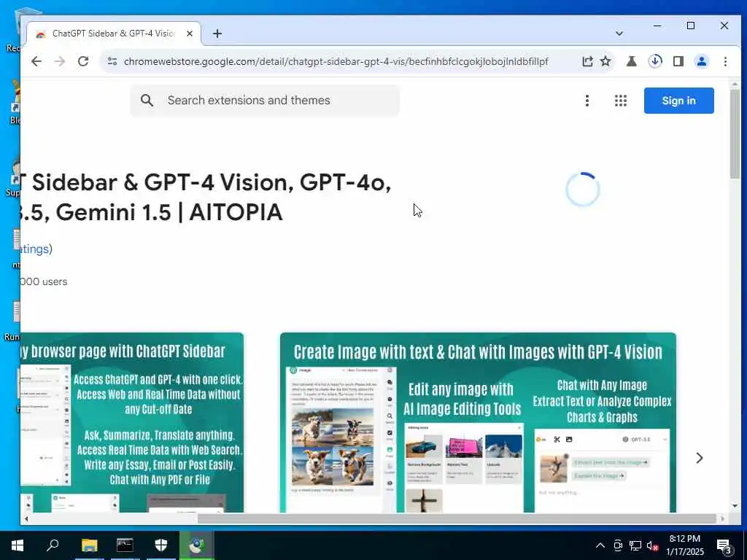Open the ratings link
Viewport: 747px width, 560px height.
(x=36, y=249)
